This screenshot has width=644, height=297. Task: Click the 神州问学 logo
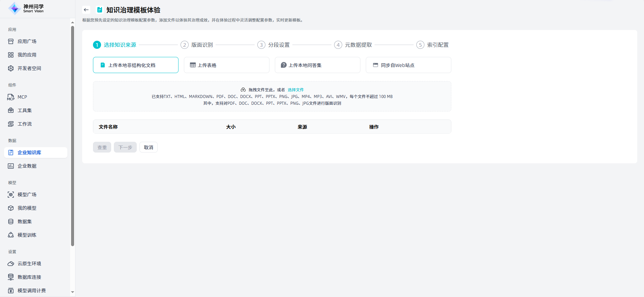(x=26, y=8)
